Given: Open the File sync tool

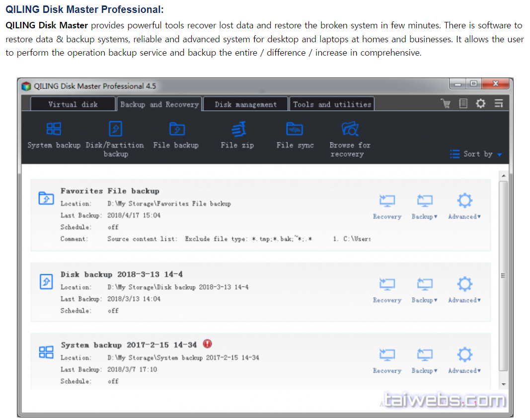Looking at the screenshot, I should pyautogui.click(x=295, y=135).
